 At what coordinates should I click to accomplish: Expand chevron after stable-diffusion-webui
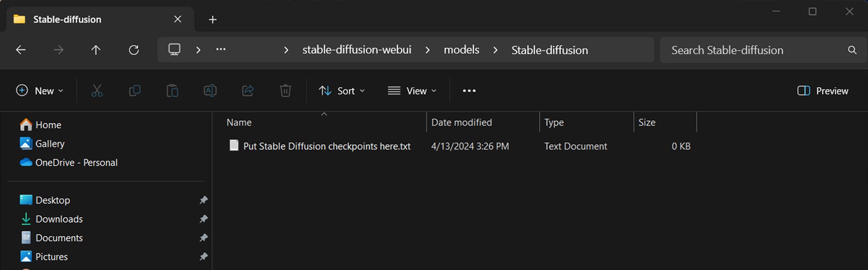click(428, 50)
